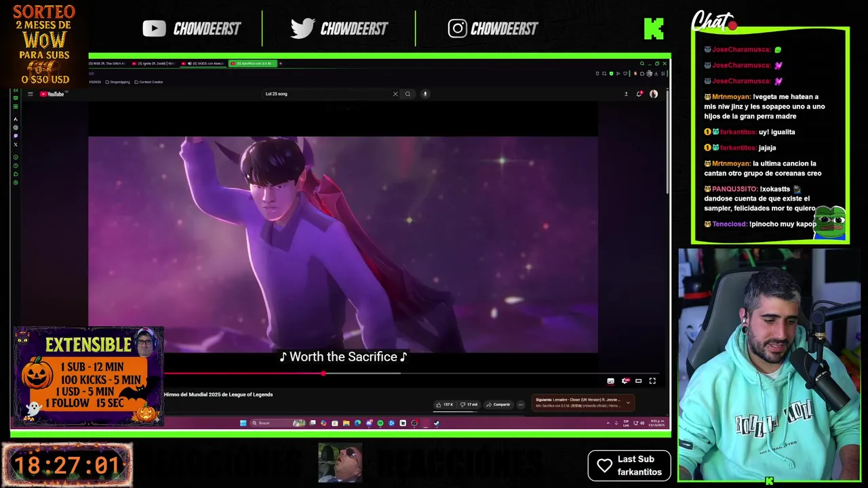Image resolution: width=868 pixels, height=488 pixels.
Task: Open the YouTube hamburger guide menu
Action: 31,94
